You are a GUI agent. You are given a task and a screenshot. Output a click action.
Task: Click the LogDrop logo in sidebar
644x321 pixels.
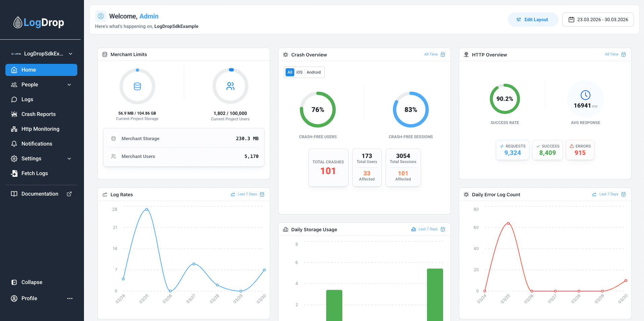point(39,23)
